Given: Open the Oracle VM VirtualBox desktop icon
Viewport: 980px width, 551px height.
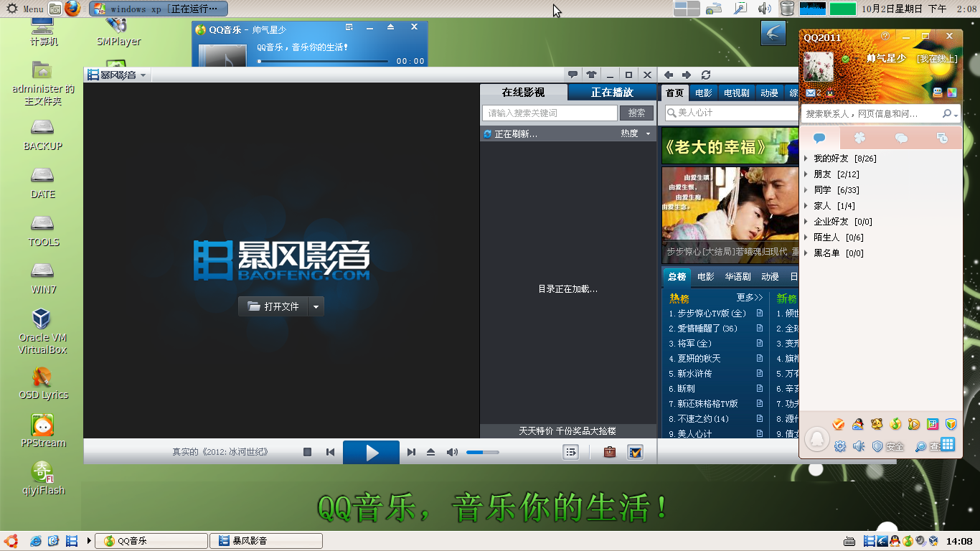Looking at the screenshot, I should [42, 331].
